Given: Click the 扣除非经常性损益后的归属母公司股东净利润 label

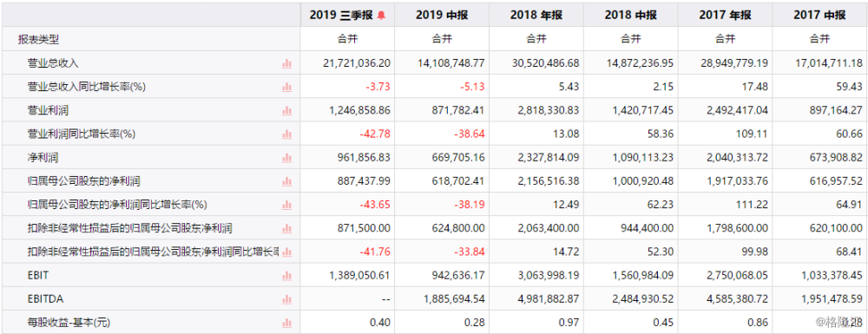Looking at the screenshot, I should (129, 228).
